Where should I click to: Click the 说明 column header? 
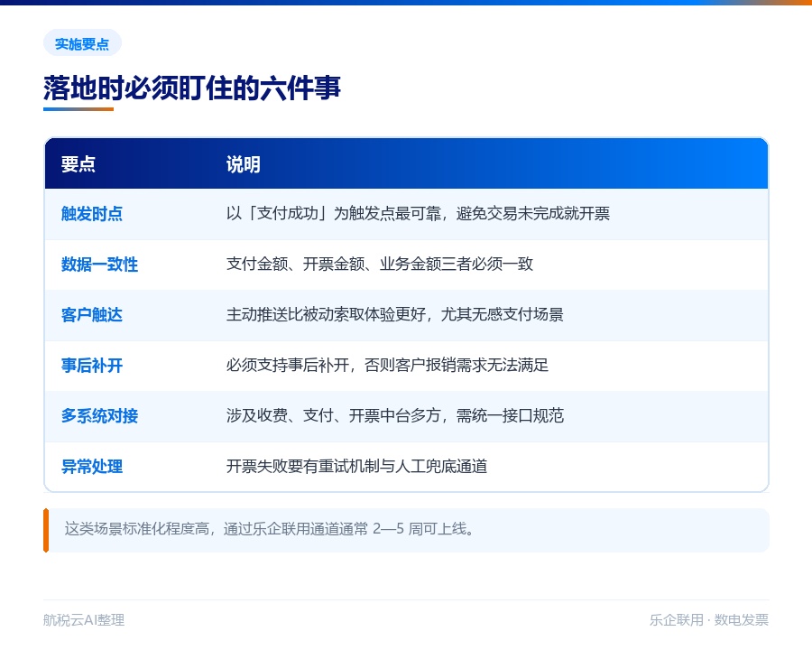(x=244, y=163)
